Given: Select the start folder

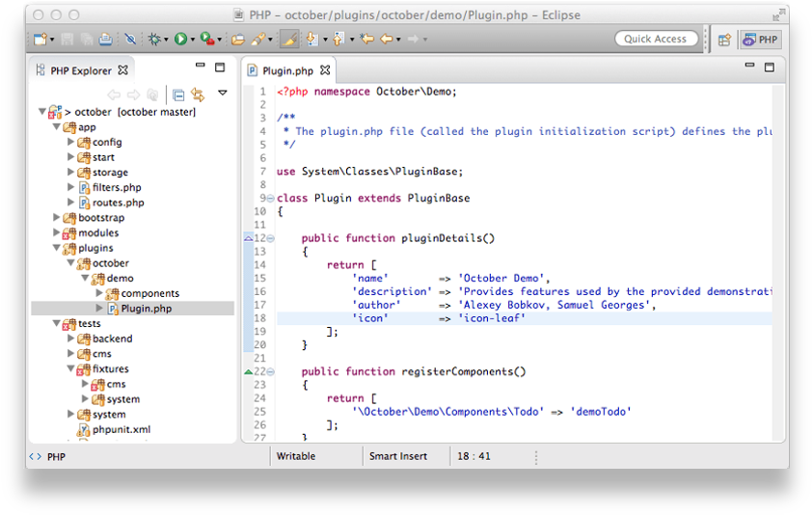Looking at the screenshot, I should (x=103, y=157).
